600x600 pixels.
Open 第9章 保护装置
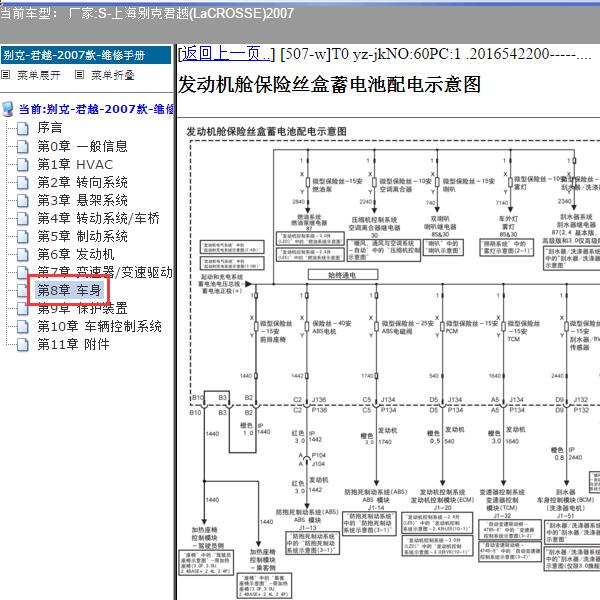82,308
